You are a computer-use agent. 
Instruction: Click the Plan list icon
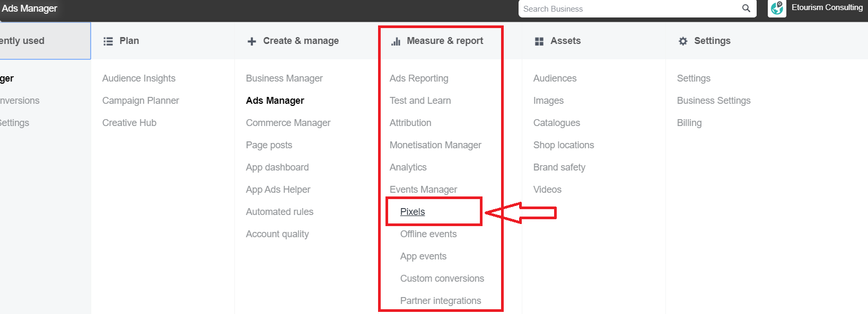(108, 41)
